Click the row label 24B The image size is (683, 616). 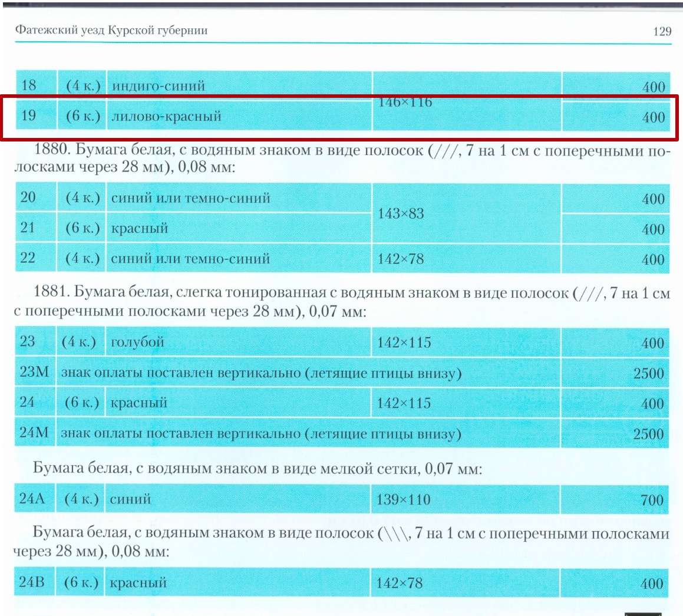click(32, 582)
